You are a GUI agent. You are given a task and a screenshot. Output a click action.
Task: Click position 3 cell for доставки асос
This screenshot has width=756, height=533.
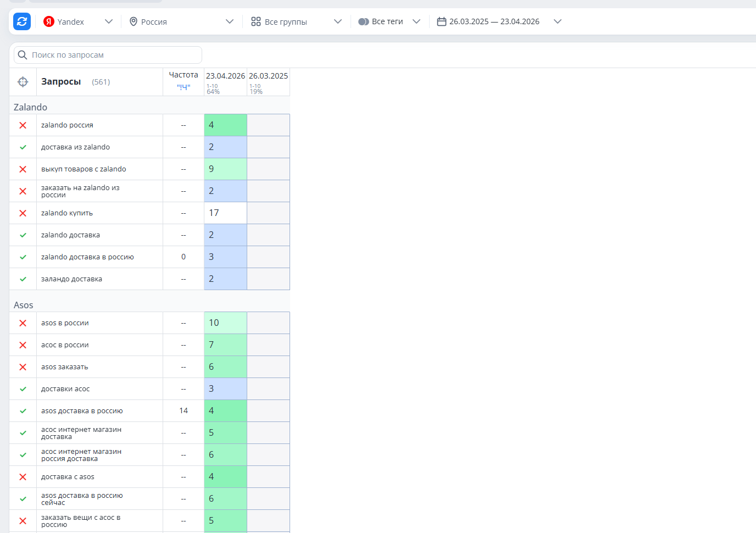(x=225, y=389)
